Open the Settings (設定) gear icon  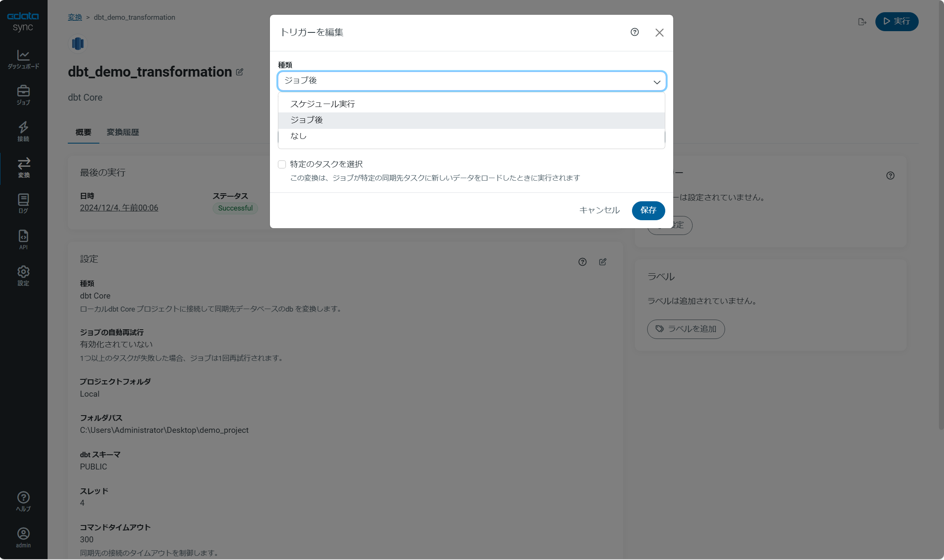pos(23,276)
